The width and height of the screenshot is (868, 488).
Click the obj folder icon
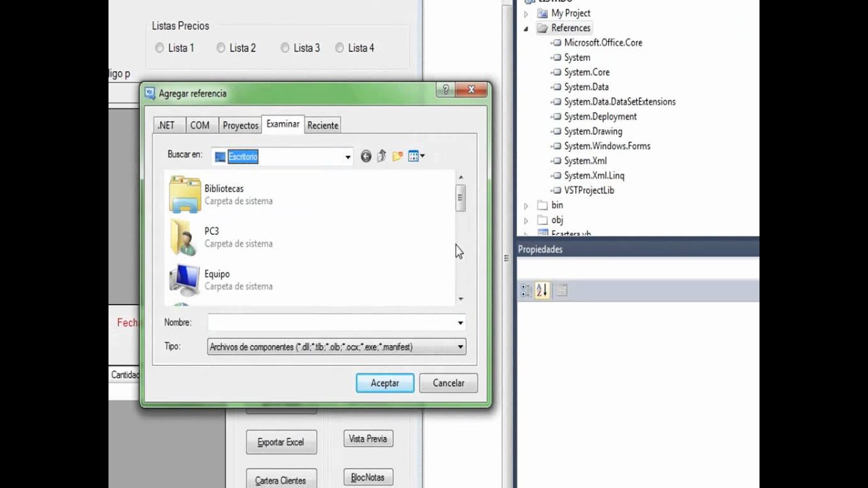[542, 220]
